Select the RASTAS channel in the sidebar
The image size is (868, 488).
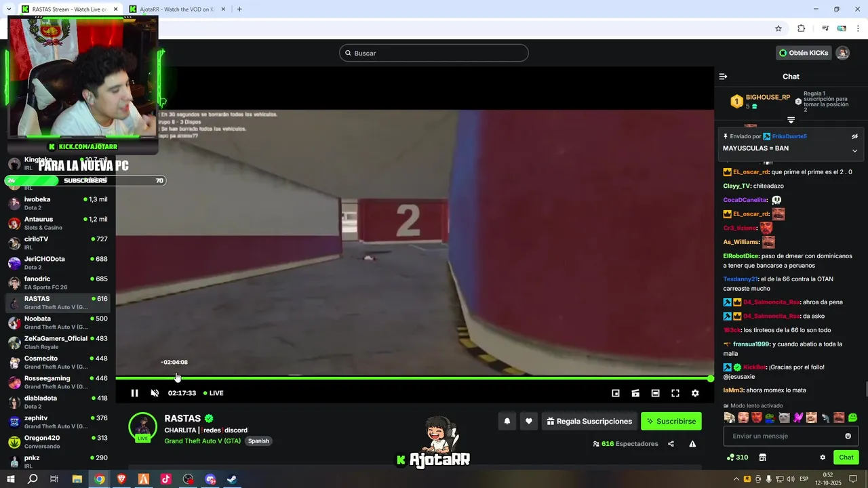tap(58, 302)
